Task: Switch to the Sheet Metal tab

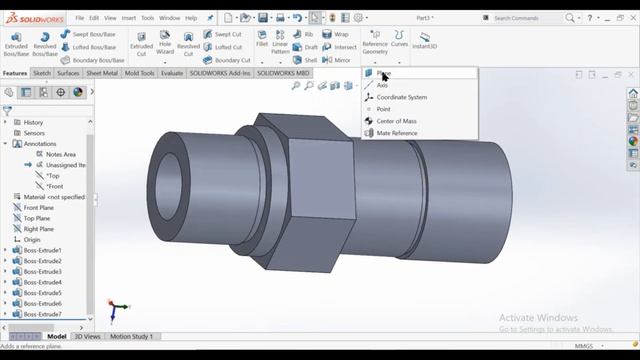Action: tap(102, 73)
